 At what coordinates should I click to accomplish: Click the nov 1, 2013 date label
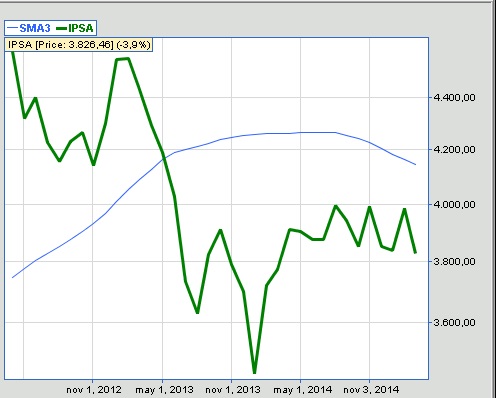click(233, 390)
